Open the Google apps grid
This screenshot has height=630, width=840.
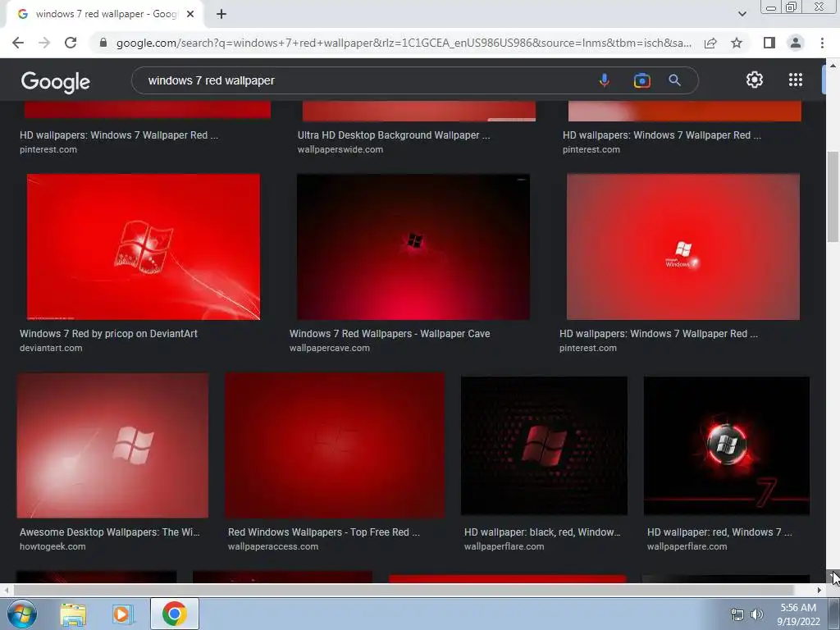796,80
